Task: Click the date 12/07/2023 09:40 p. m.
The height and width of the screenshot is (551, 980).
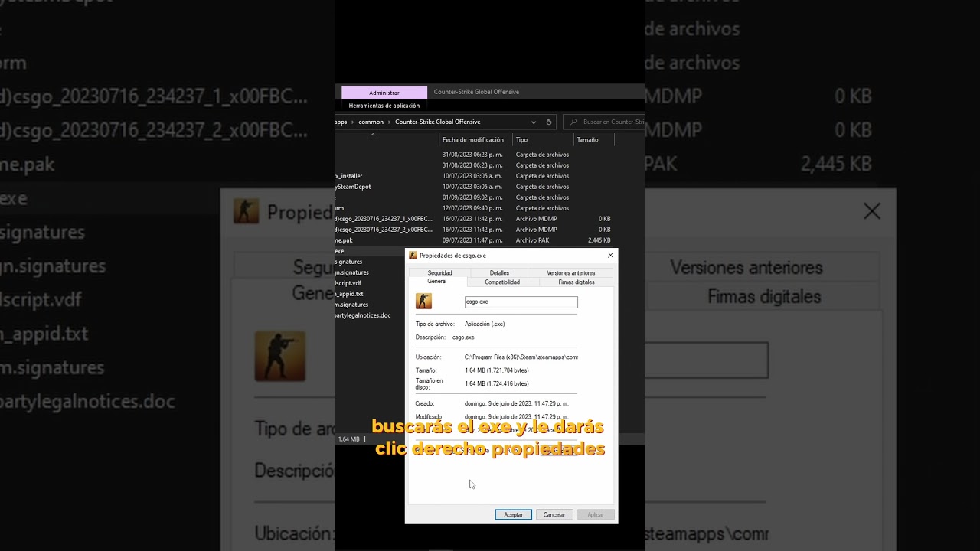Action: (472, 208)
